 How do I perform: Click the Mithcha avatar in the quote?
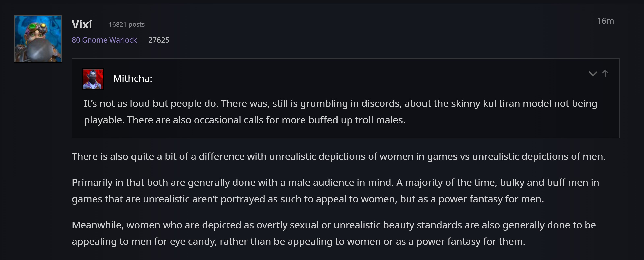point(93,79)
